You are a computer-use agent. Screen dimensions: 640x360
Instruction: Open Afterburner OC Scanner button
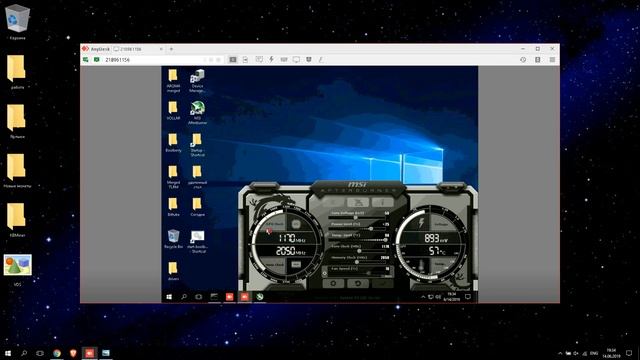[358, 202]
